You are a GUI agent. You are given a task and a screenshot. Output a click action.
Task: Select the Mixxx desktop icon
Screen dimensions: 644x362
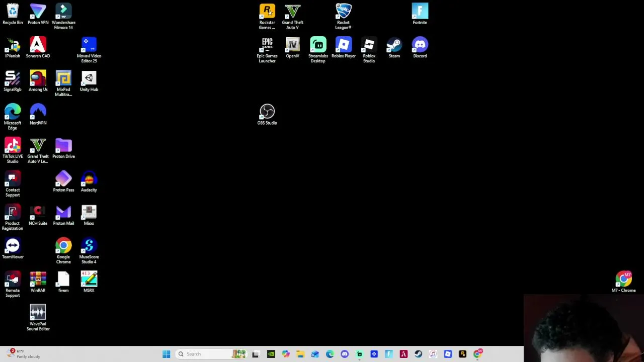pos(89,215)
